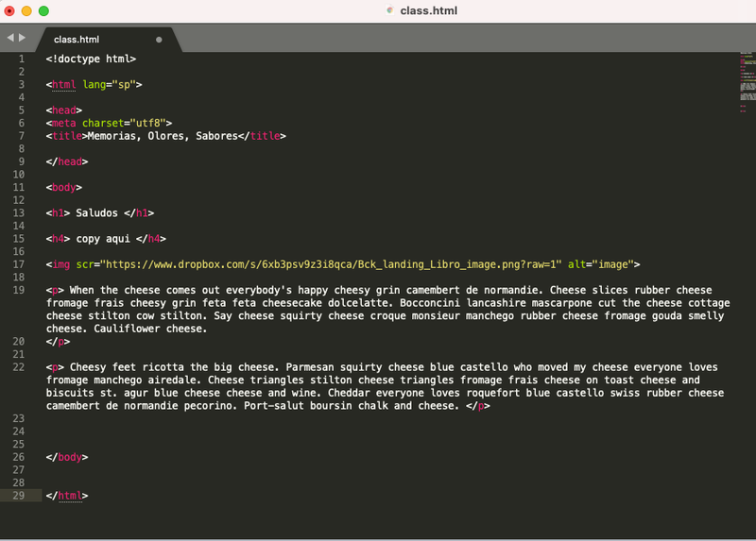Viewport: 756px width, 541px height.
Task: Click line number 29 in the gutter
Action: [x=20, y=496]
